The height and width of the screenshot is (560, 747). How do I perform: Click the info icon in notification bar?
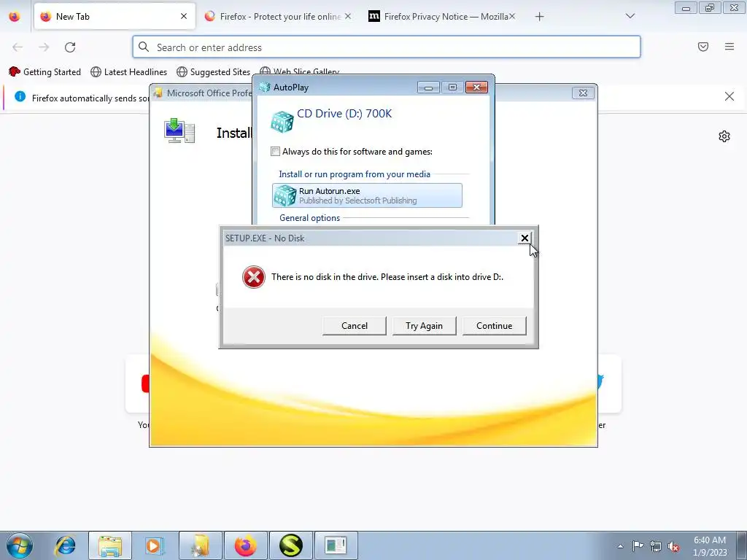pyautogui.click(x=20, y=97)
